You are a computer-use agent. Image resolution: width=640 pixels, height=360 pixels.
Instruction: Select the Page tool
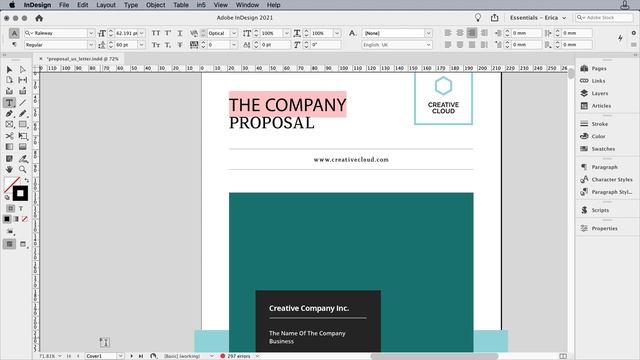coord(9,80)
